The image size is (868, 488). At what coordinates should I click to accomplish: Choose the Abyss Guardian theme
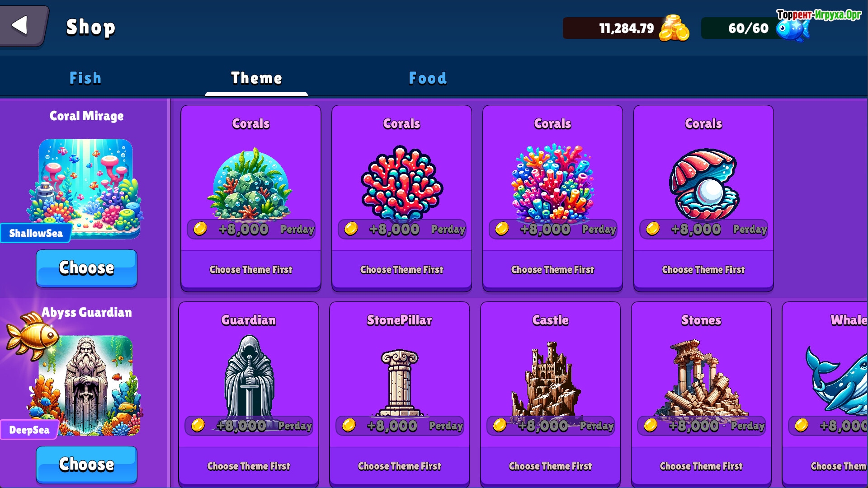coord(86,465)
